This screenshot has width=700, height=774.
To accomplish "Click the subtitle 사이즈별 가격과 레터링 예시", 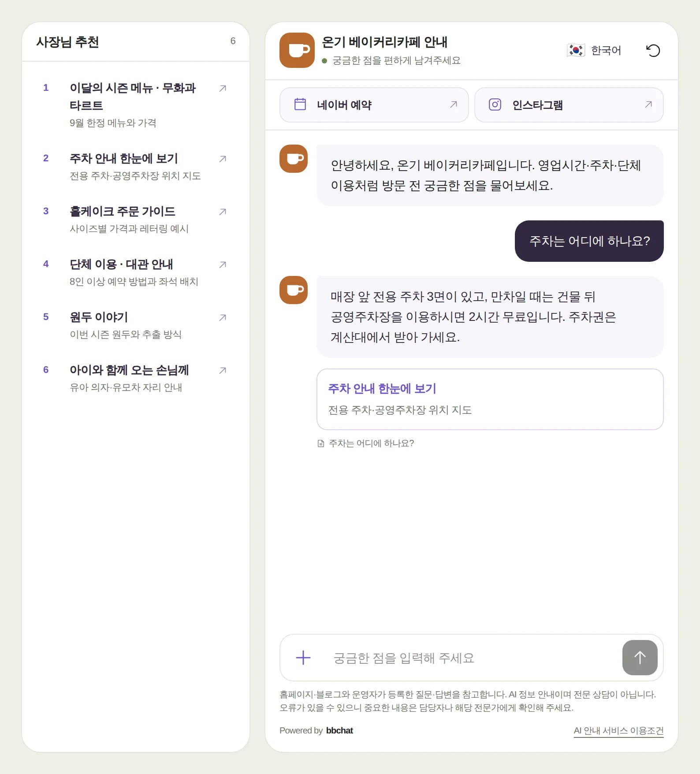I will (129, 229).
